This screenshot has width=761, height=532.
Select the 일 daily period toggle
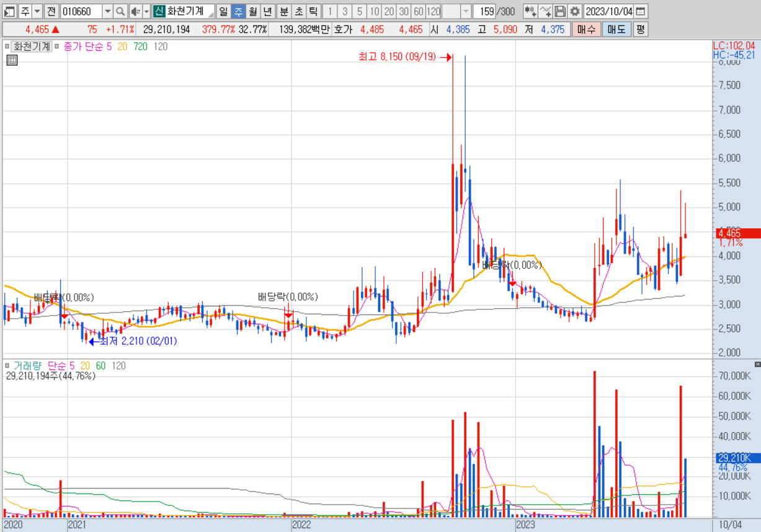coord(223,11)
